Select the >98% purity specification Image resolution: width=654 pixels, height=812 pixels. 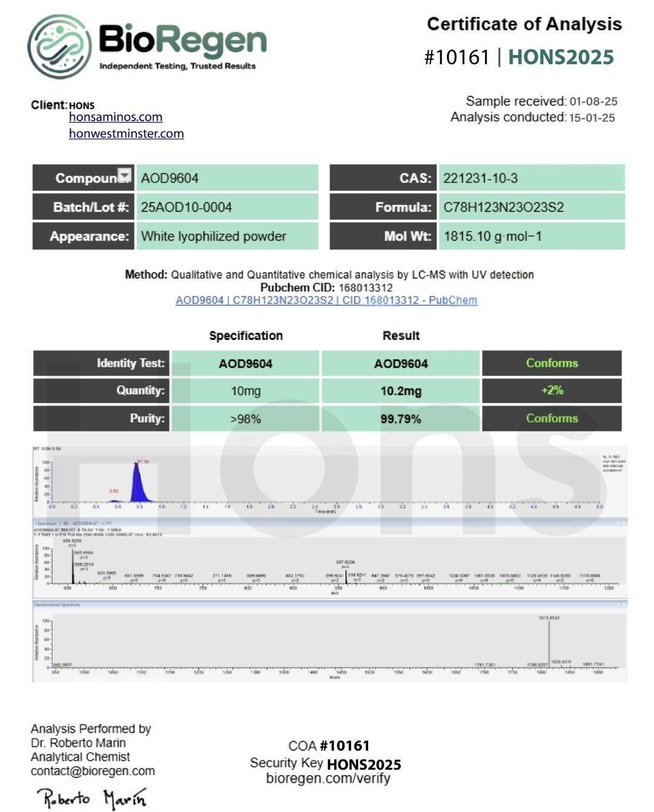click(245, 419)
